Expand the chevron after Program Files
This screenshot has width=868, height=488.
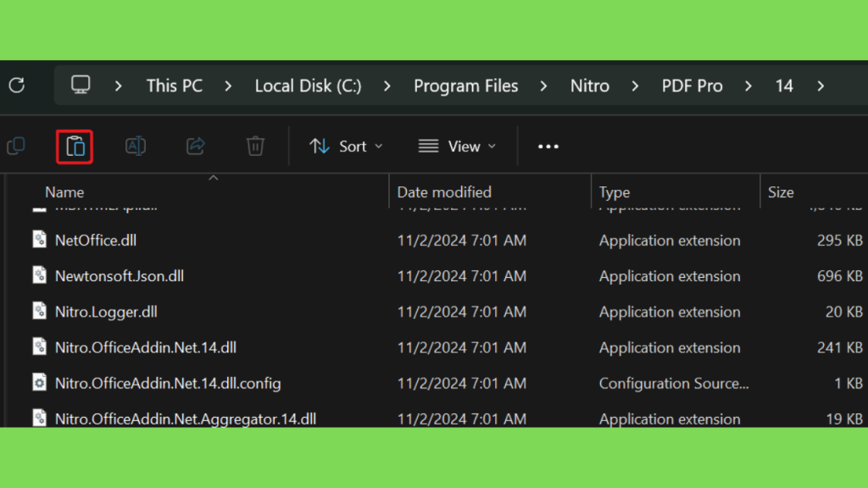pyautogui.click(x=543, y=86)
